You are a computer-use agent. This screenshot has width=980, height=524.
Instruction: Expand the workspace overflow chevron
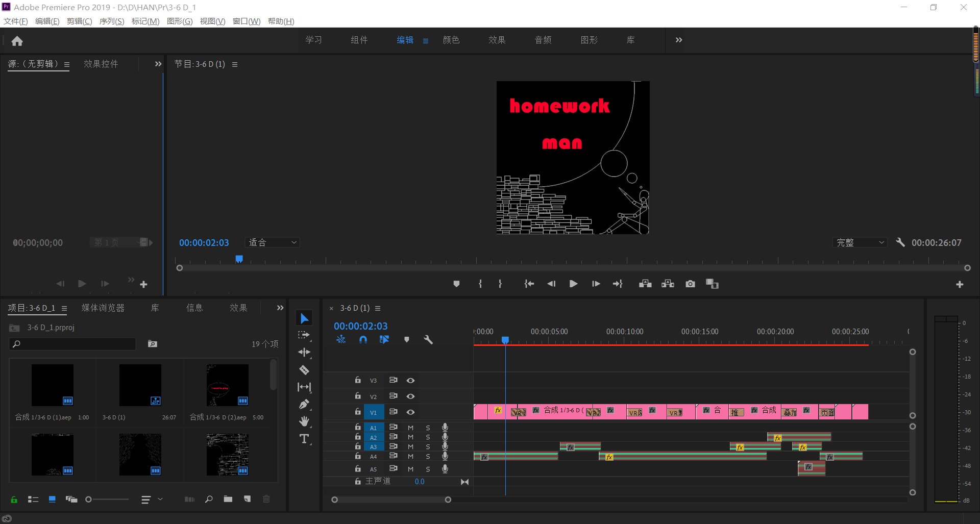(678, 40)
